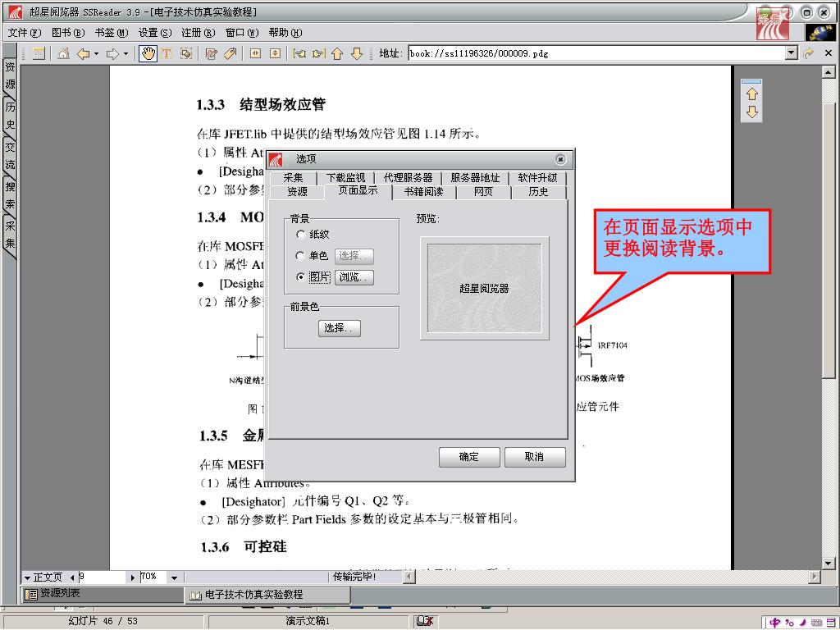The image size is (840, 630).
Task: Switch to the 网页 tab
Action: [x=483, y=192]
